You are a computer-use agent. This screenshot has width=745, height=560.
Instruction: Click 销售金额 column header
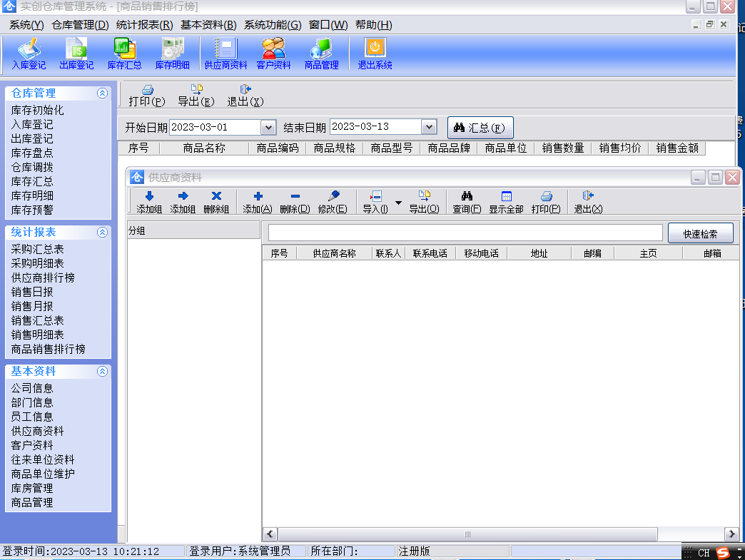[677, 148]
